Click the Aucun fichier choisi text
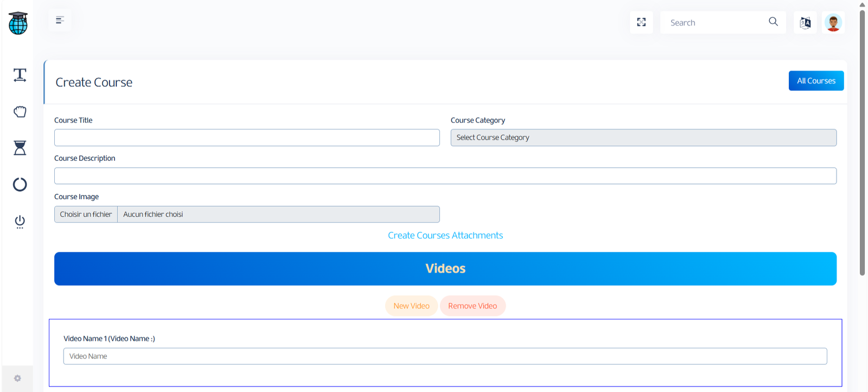 [153, 214]
